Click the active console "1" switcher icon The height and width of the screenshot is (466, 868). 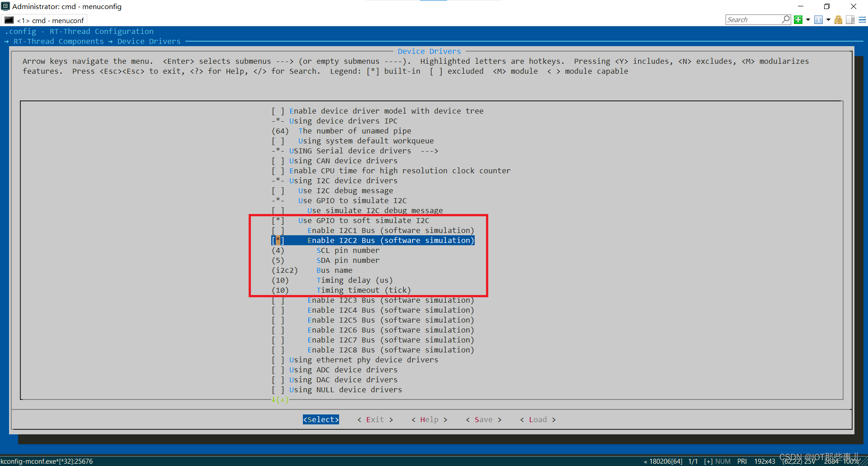[818, 20]
